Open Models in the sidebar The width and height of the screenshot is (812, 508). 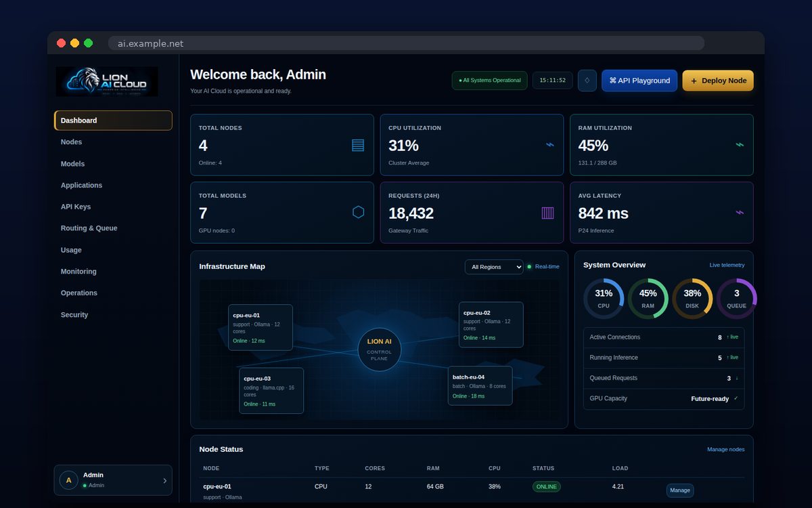[113, 164]
